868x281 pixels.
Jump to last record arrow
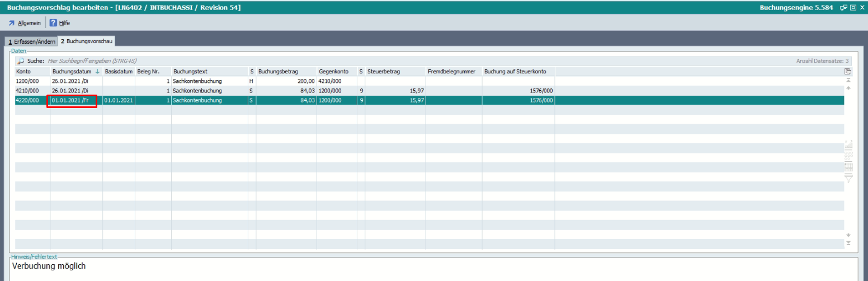[848, 242]
